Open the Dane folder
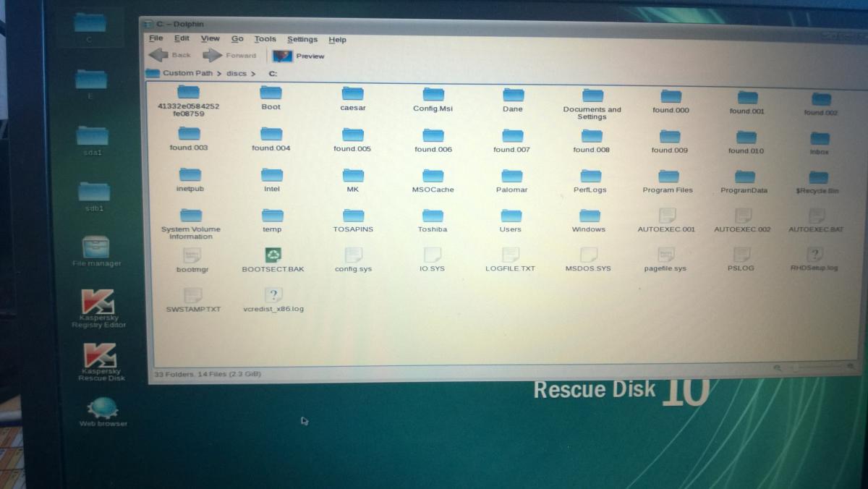The image size is (868, 489). coord(513,101)
